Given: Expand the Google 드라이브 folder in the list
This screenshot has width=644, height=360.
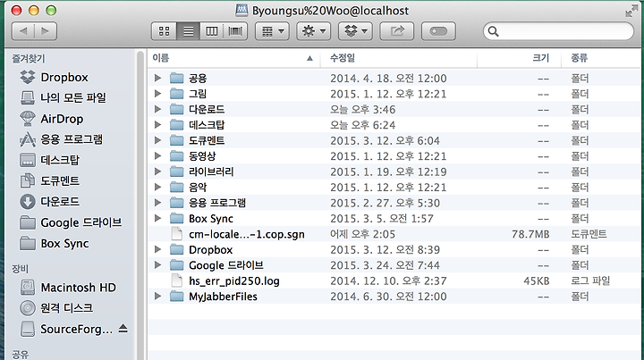Looking at the screenshot, I should (157, 265).
